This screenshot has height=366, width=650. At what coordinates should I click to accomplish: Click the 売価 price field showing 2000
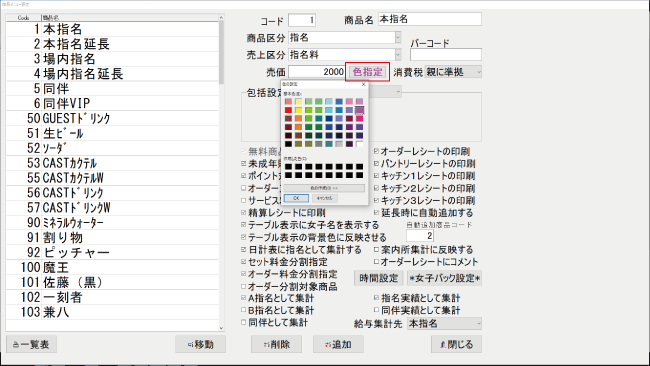tap(317, 72)
